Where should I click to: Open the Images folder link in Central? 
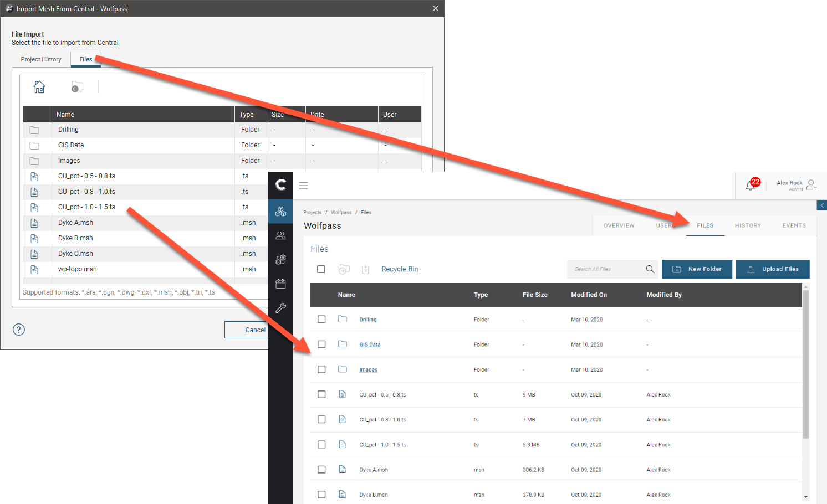click(x=368, y=369)
